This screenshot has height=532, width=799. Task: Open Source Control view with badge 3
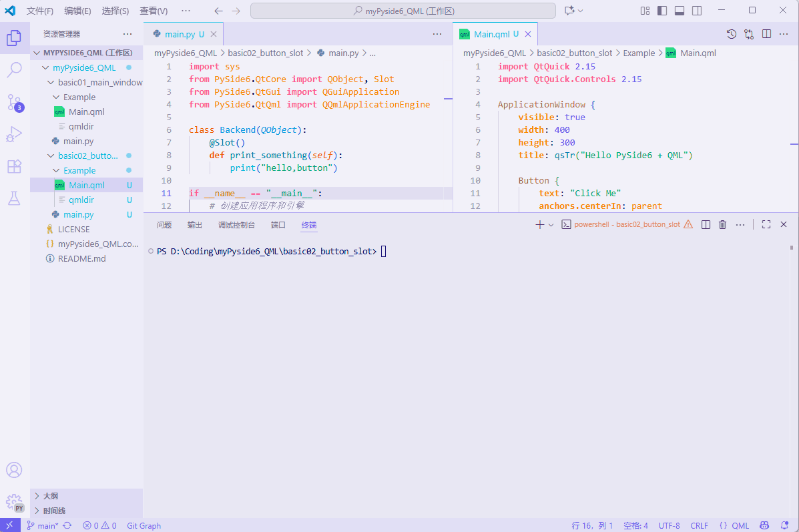point(14,102)
